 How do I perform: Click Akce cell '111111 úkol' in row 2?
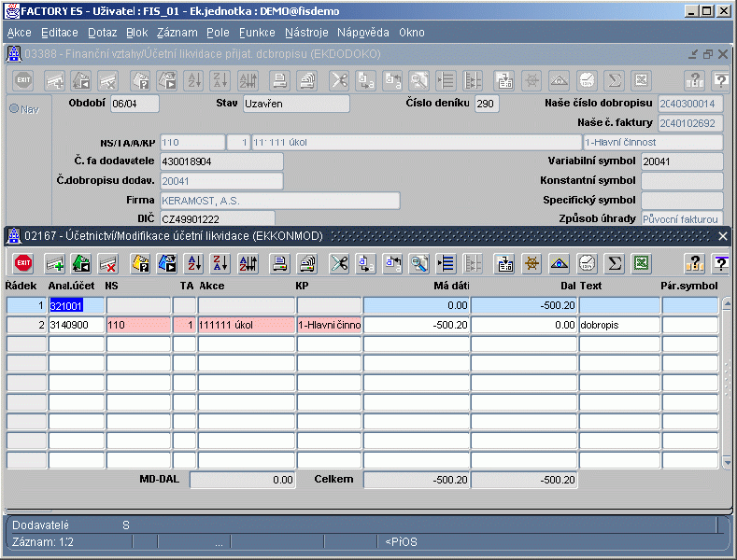point(247,325)
